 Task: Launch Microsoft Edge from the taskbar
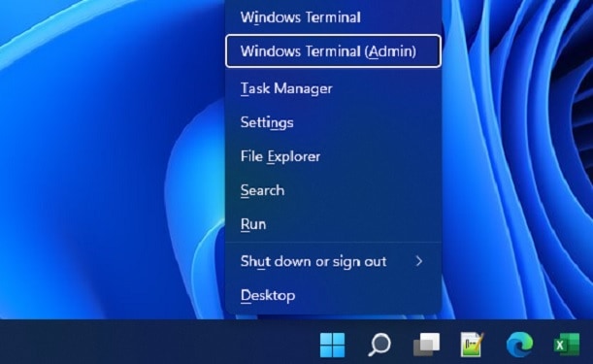click(519, 345)
